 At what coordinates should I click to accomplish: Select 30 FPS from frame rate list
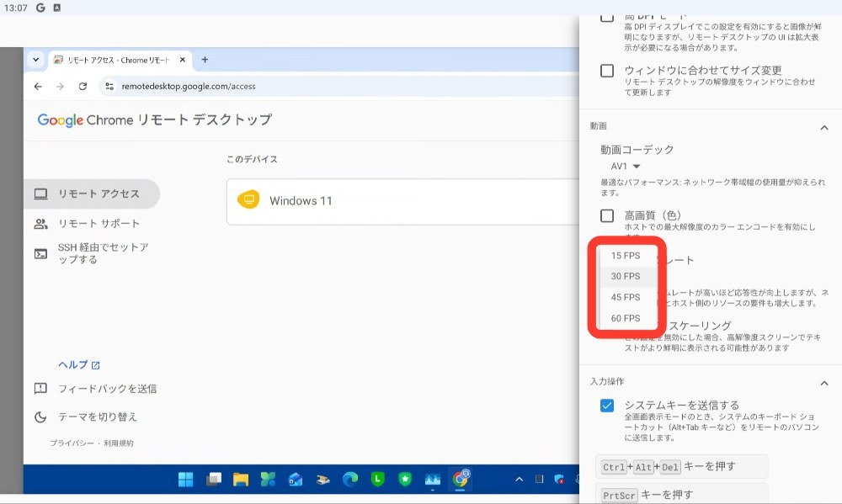point(626,277)
